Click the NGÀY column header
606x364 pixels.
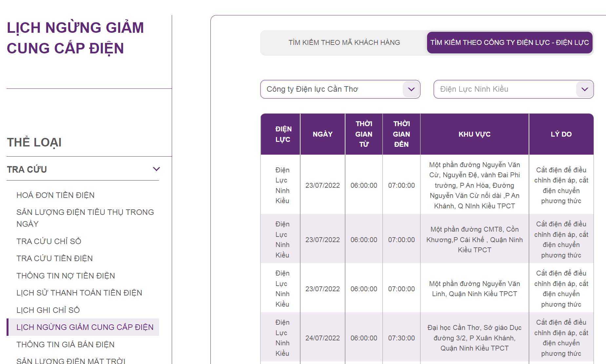[323, 134]
